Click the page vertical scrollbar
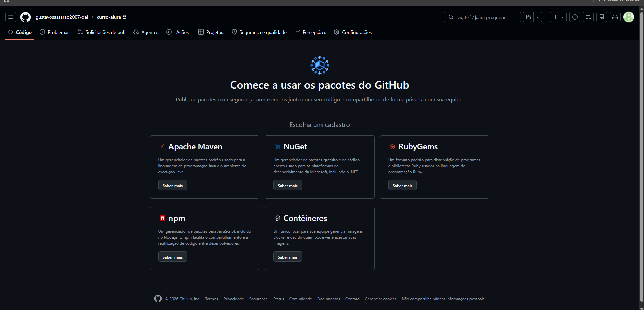The height and width of the screenshot is (310, 644). click(642, 156)
